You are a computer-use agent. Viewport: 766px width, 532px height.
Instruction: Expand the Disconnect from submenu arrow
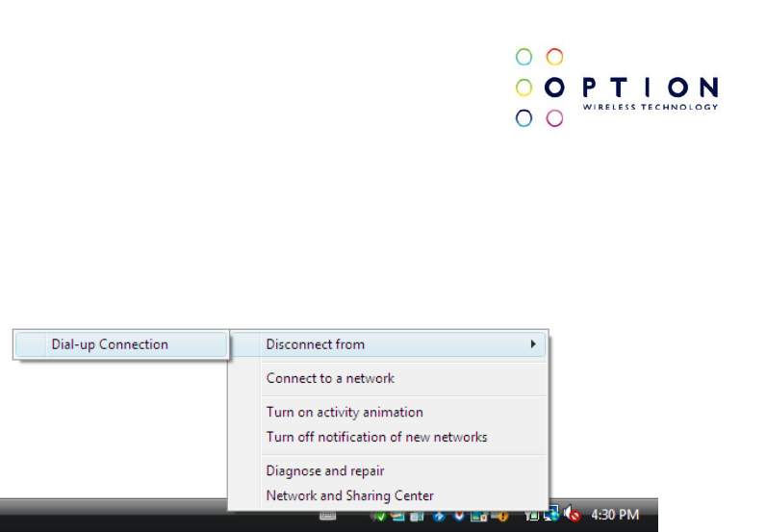[x=533, y=344]
